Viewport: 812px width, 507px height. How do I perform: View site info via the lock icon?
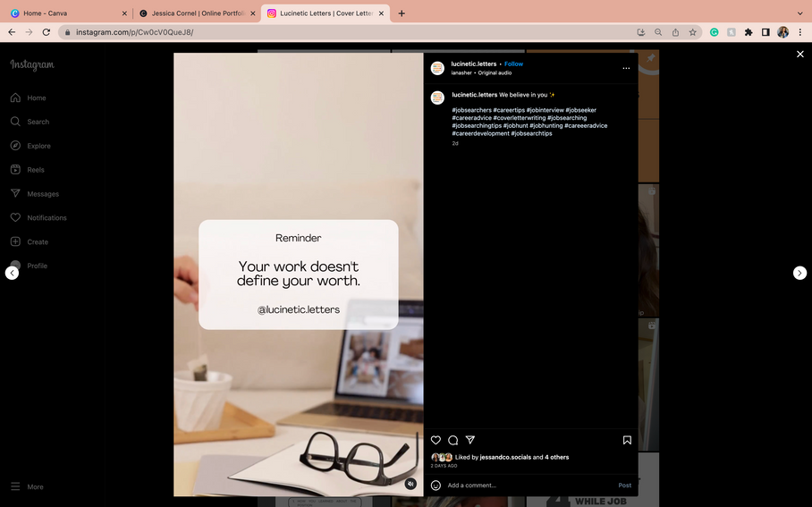click(67, 32)
